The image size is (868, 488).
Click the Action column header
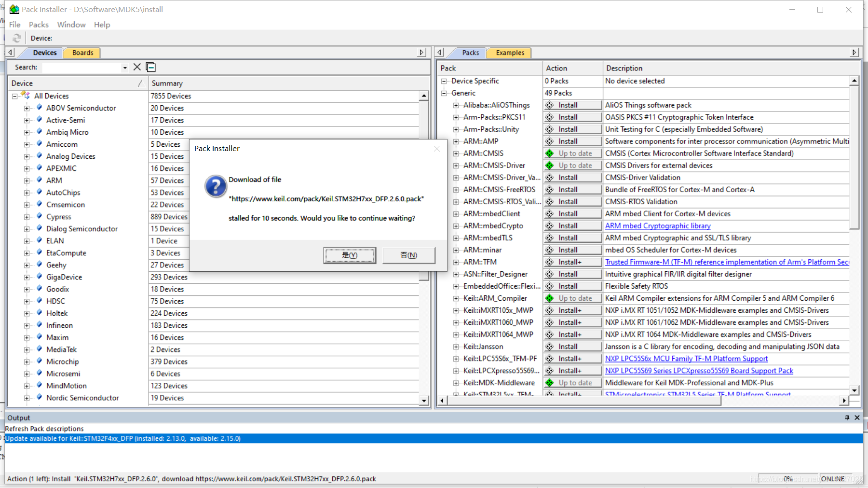[x=572, y=68]
